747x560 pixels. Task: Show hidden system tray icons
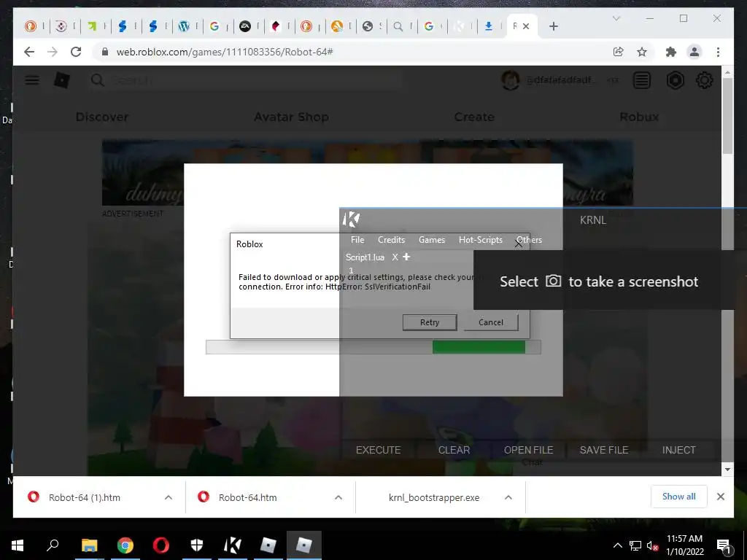(617, 545)
